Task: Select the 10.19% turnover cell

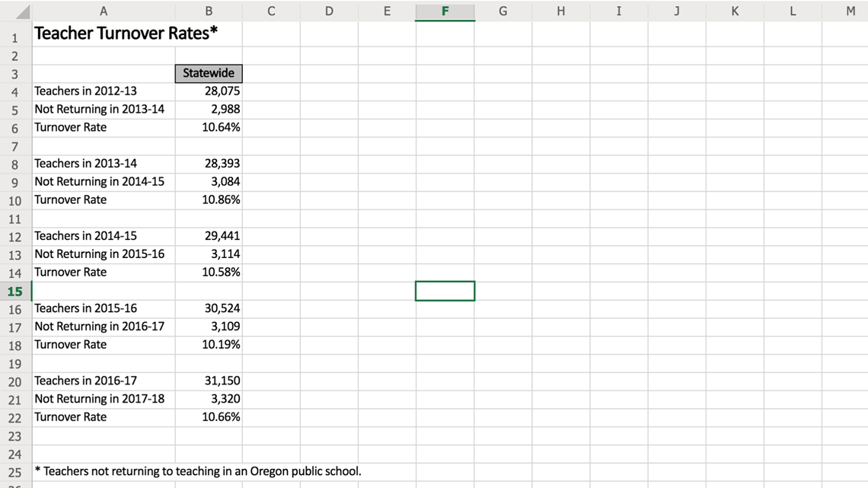Action: pos(209,345)
